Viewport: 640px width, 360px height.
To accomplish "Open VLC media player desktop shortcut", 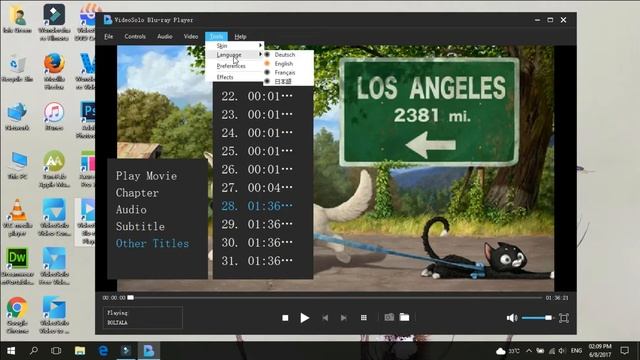I will click(18, 218).
